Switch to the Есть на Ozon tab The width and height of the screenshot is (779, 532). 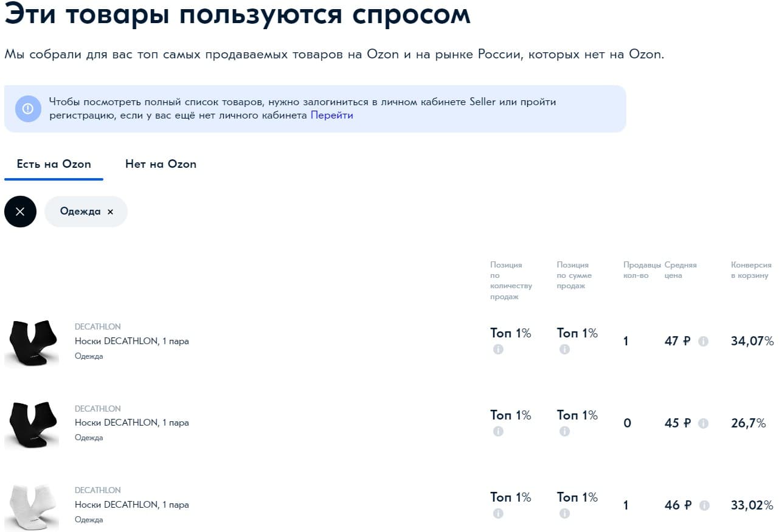54,164
